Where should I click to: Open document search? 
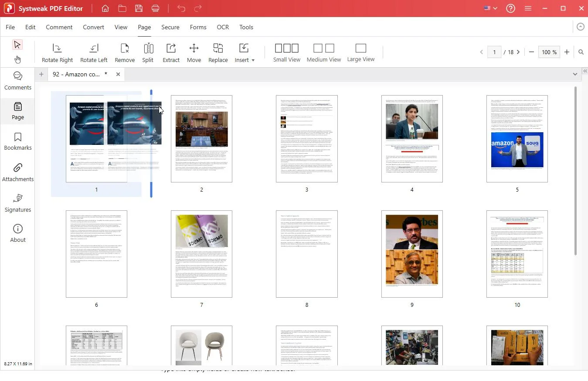(x=581, y=52)
